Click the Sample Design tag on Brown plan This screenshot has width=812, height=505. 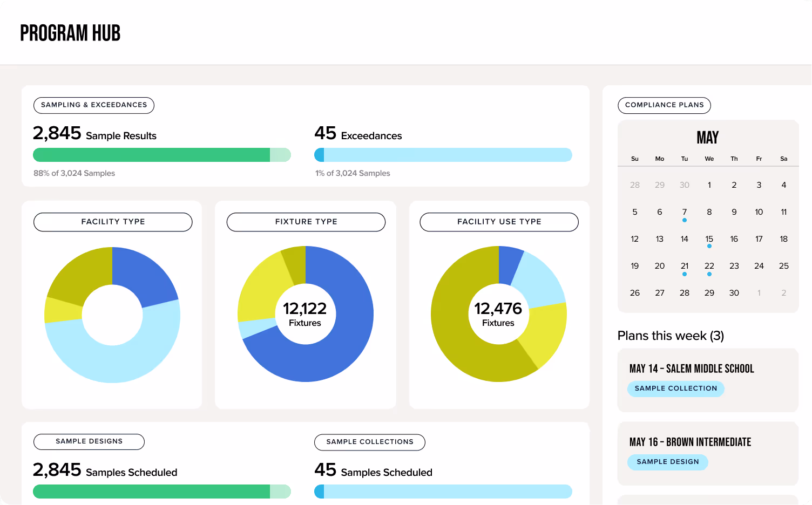pos(668,462)
